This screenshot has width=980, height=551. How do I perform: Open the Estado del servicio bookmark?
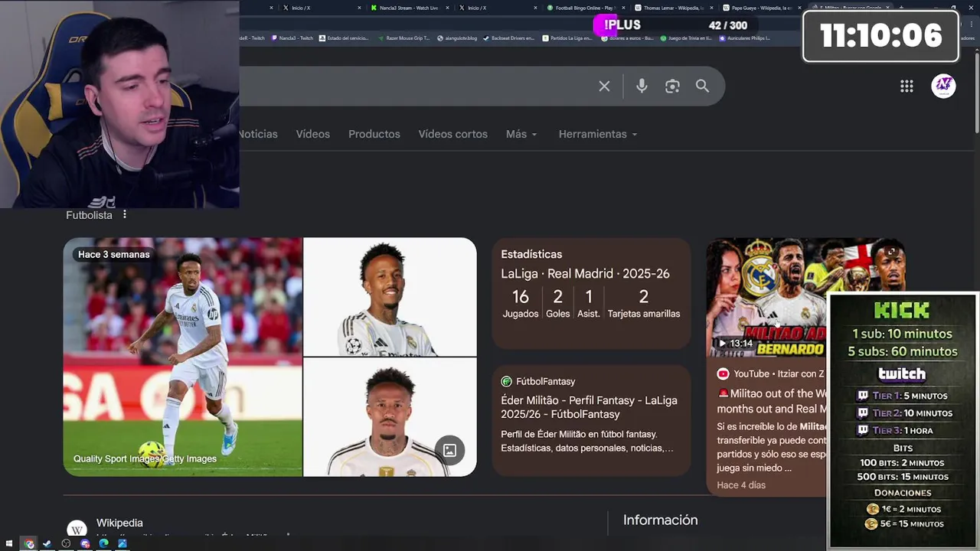344,37
